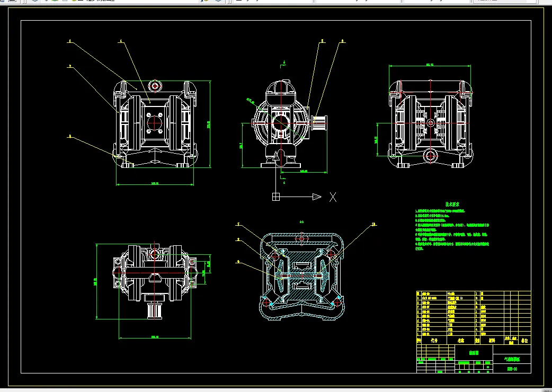
Task: Select the 技术要求 heading text
Action: point(452,204)
